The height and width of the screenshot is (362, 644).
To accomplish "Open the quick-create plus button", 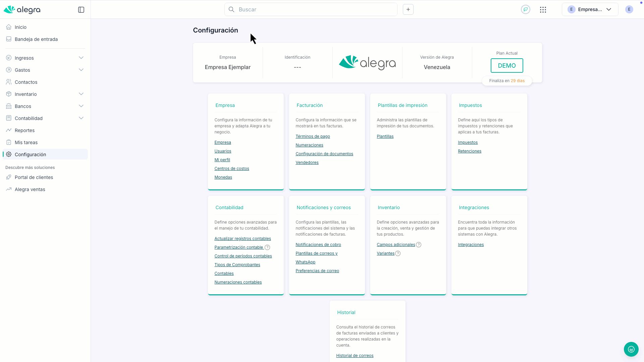I will click(408, 9).
